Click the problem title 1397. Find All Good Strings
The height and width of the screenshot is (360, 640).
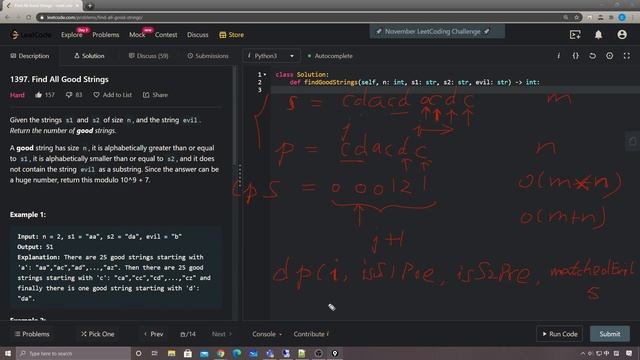point(59,79)
